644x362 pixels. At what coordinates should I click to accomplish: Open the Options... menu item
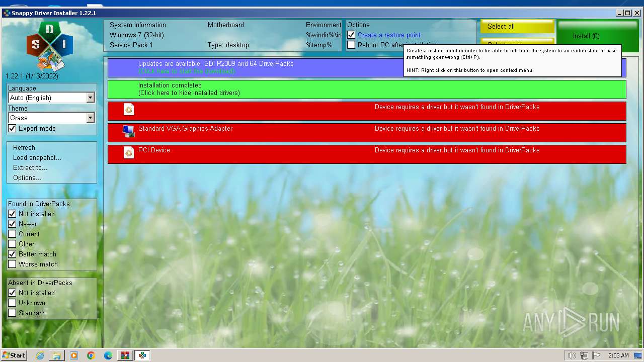tap(27, 178)
